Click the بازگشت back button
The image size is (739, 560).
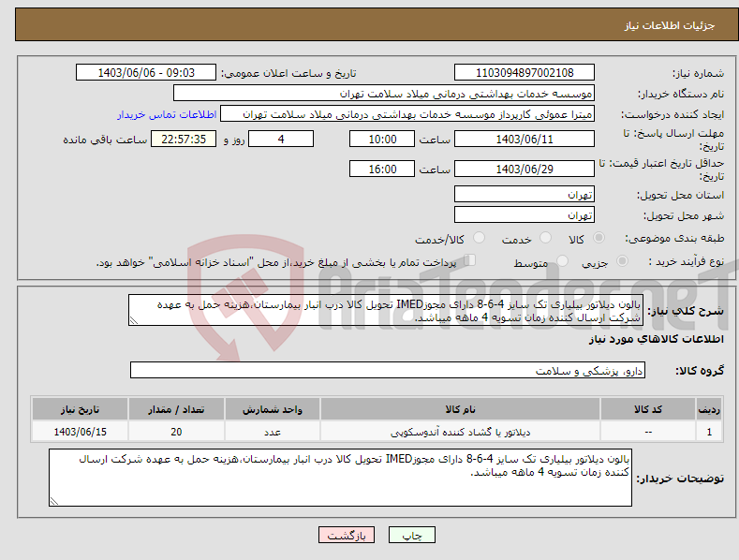(347, 536)
